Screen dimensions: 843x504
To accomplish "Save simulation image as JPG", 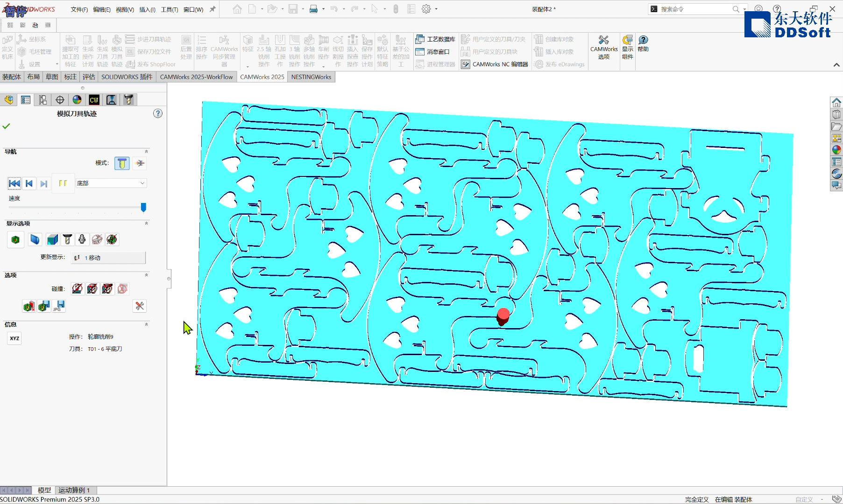I will coord(59,306).
